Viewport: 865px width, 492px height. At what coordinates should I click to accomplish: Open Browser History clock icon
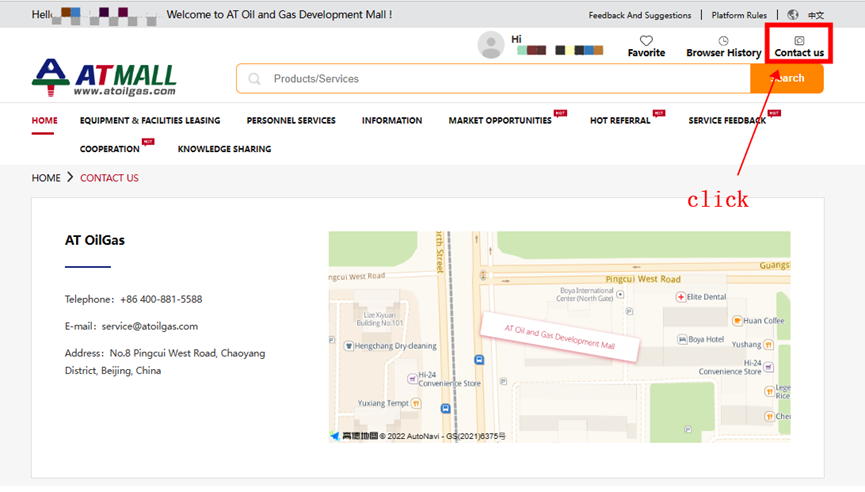coord(723,41)
